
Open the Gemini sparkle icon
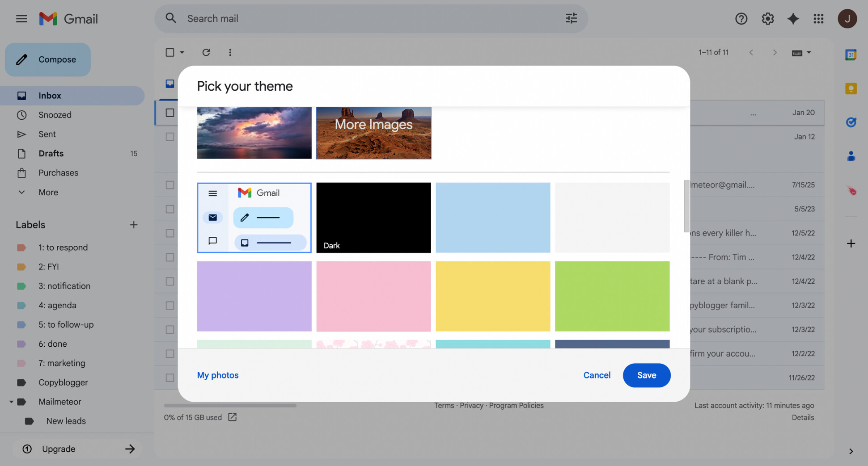click(x=793, y=18)
